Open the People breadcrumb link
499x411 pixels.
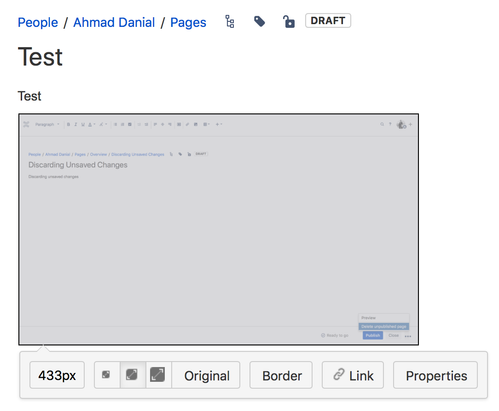[x=38, y=23]
